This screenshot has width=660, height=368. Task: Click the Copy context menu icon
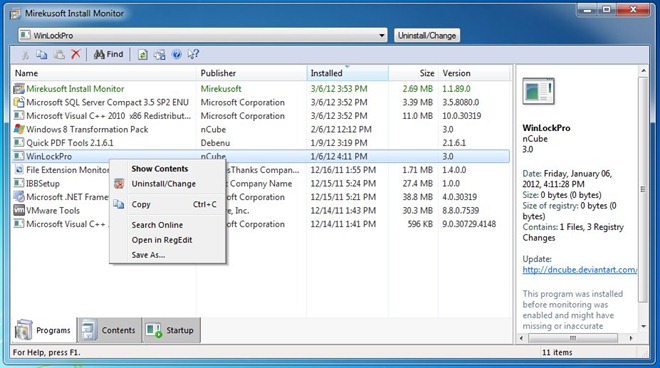point(119,205)
